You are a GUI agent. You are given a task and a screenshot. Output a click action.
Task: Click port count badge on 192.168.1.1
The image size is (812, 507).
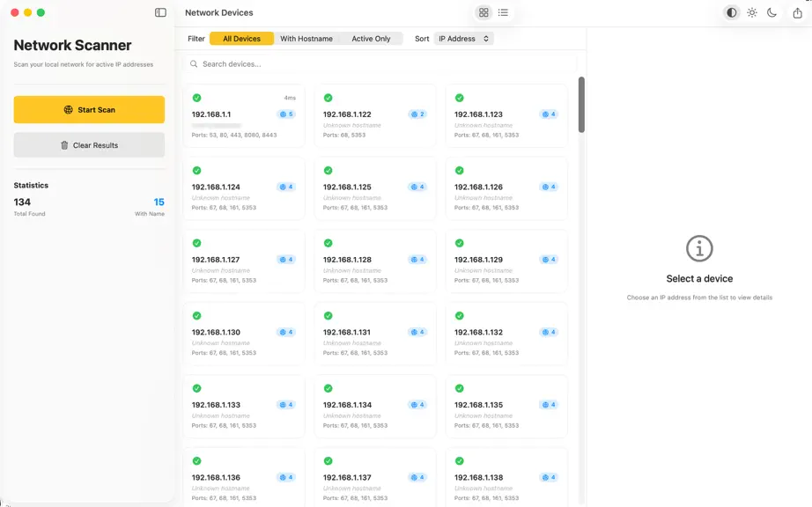pyautogui.click(x=286, y=114)
